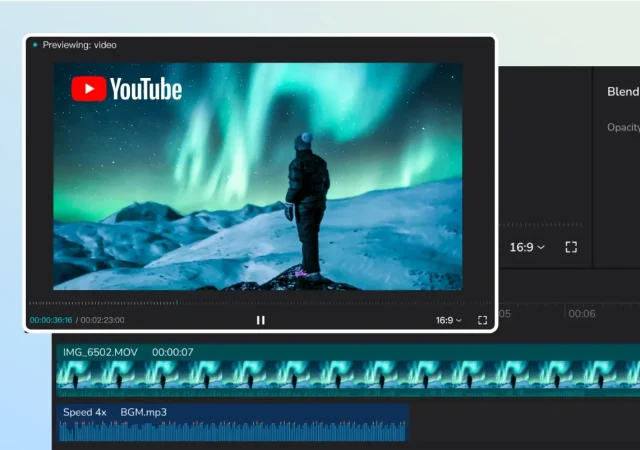
Task: Click the 00:00:07 clip duration label
Action: [172, 352]
